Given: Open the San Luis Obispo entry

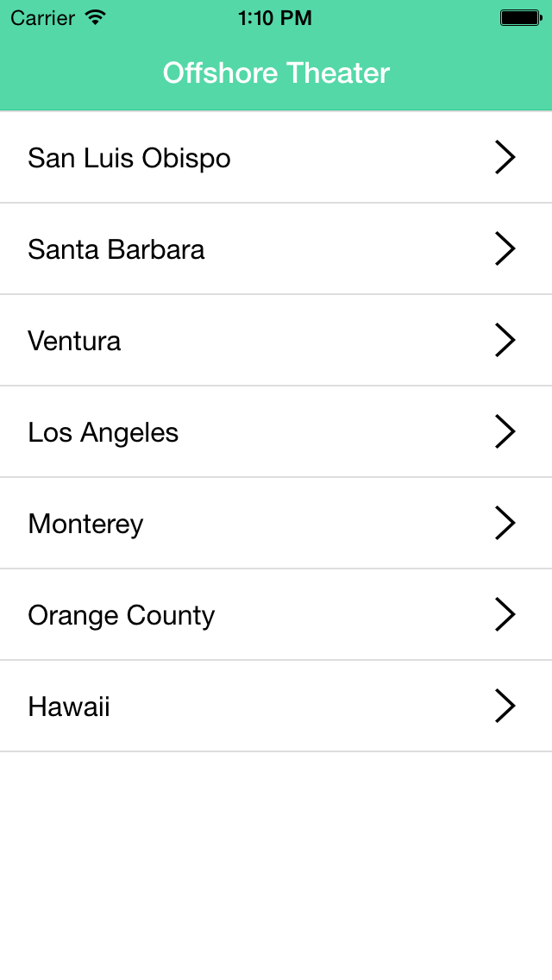Looking at the screenshot, I should 129,159.
